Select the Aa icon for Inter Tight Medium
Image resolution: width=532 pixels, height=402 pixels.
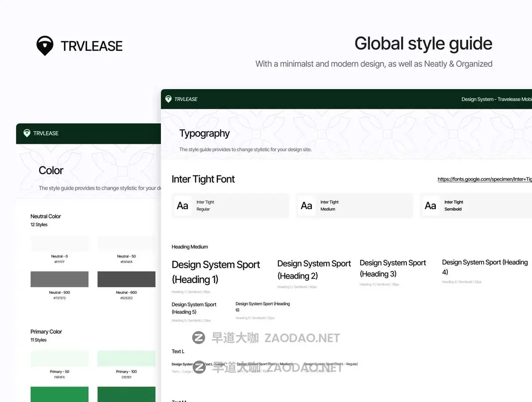306,205
